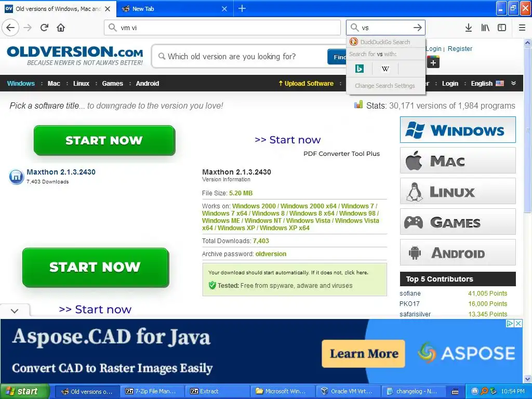Open the Android nav menu item
532x399 pixels.
[147, 84]
